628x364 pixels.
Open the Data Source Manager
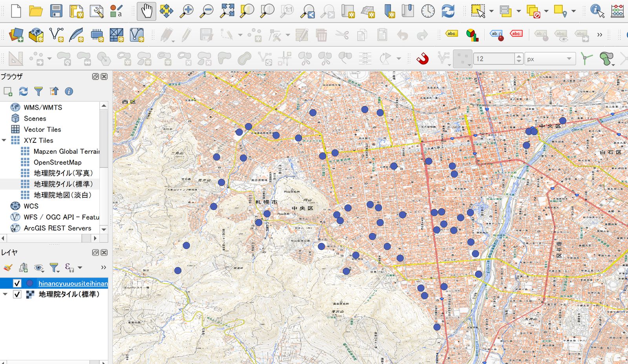[16, 35]
